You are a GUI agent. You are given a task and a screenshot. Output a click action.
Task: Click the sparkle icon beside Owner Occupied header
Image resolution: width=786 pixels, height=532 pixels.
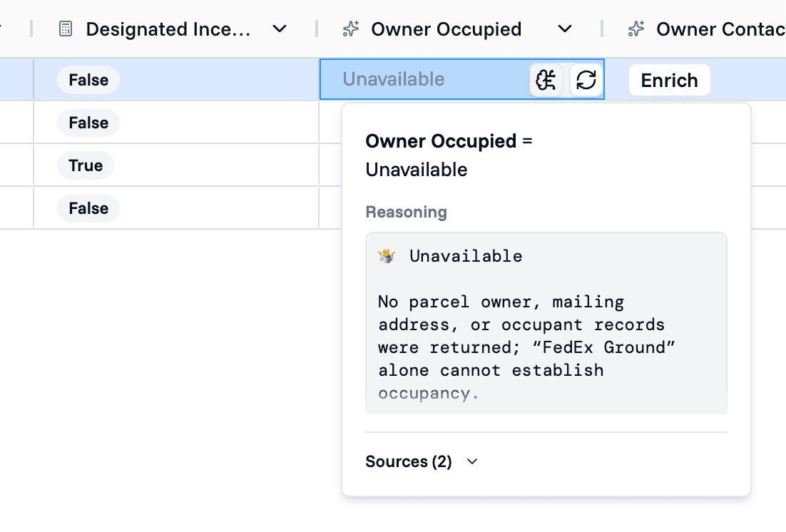click(351, 29)
